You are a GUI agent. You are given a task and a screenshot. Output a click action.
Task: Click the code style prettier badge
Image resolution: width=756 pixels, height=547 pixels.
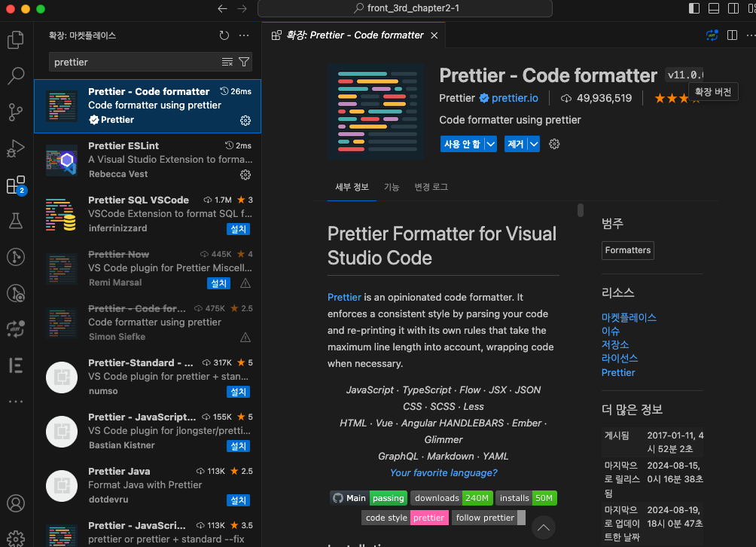pos(405,518)
